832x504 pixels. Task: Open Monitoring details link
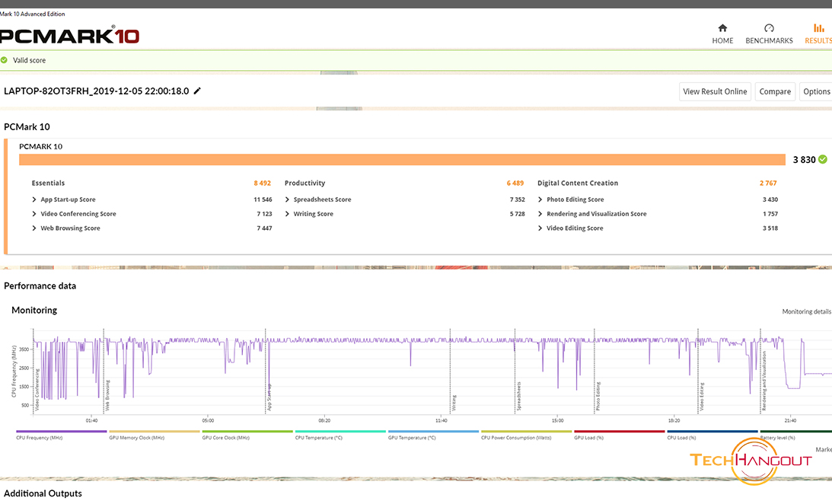[x=807, y=311]
